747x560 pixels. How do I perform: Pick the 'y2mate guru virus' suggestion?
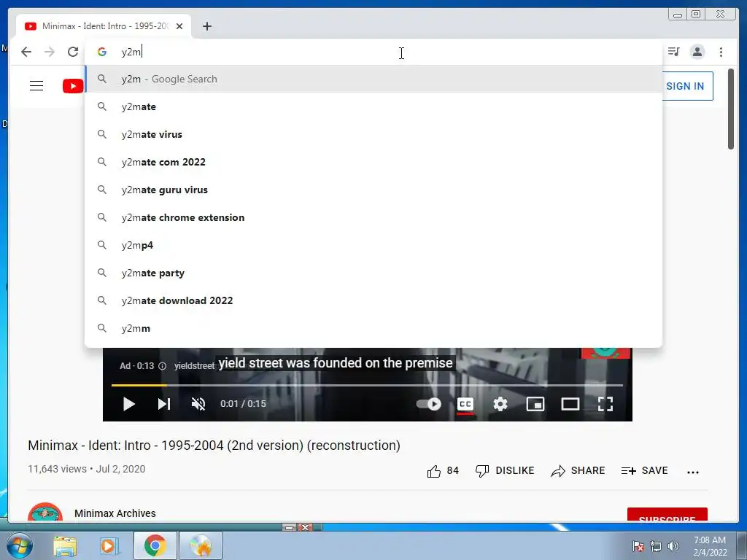tap(373, 190)
